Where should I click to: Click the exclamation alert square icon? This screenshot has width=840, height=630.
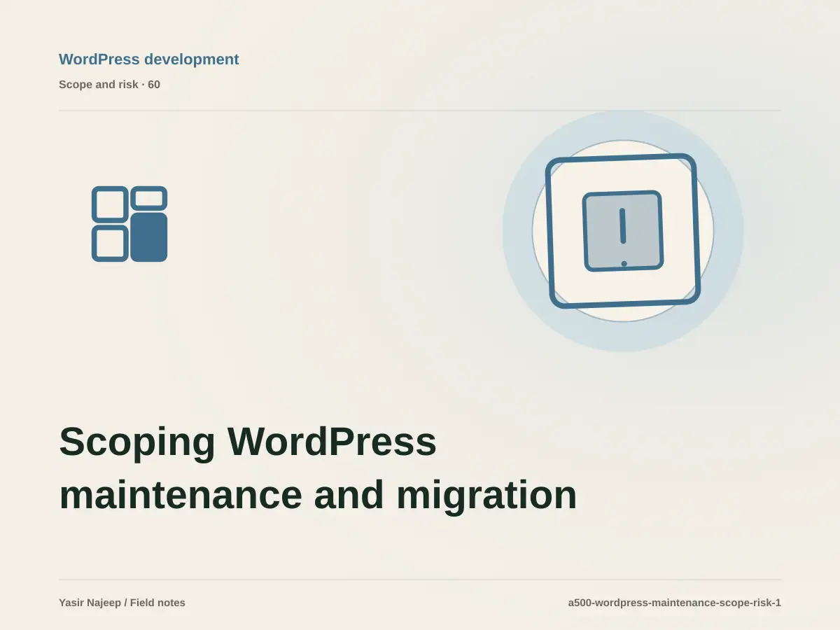[623, 231]
